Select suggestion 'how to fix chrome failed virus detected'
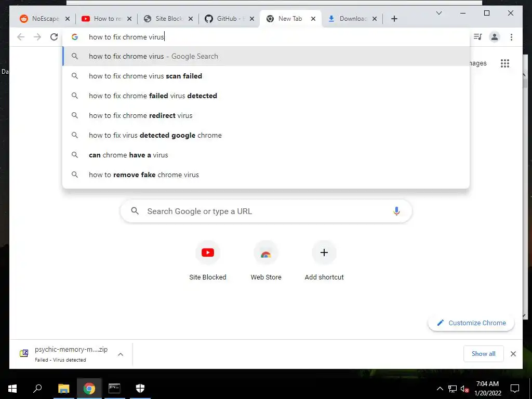The width and height of the screenshot is (532, 399). click(x=266, y=96)
